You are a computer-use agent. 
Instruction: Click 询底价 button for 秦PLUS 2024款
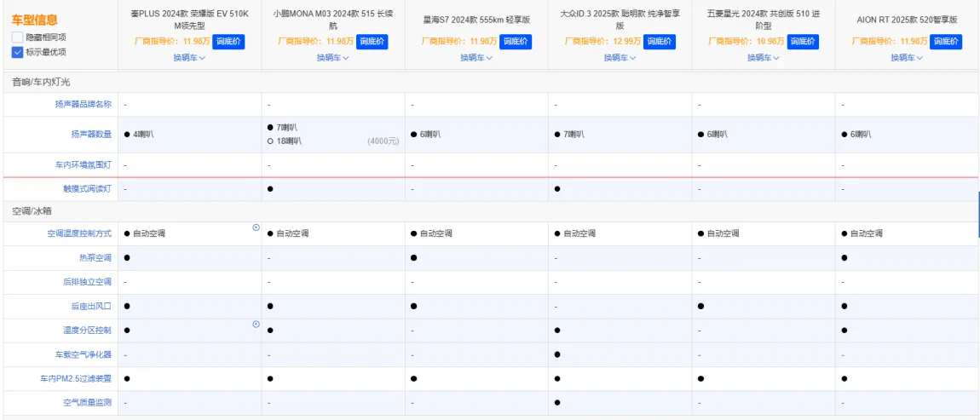(x=228, y=42)
